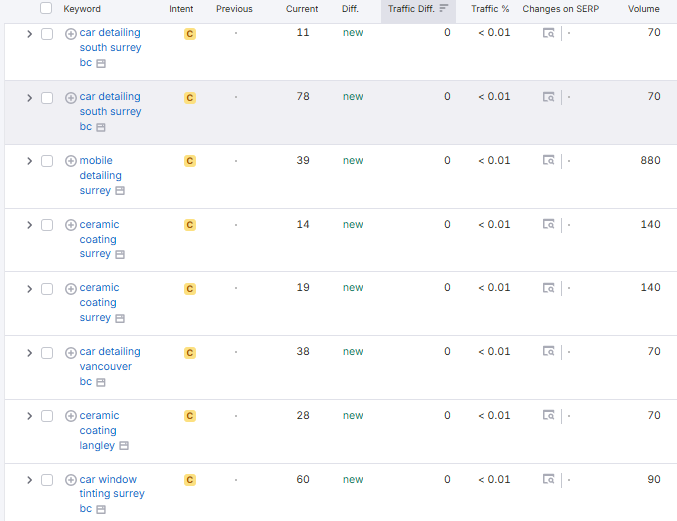Viewport: 677px width, 521px height.
Task: Click the plus icon beside mobile detailing surrey
Action: (x=71, y=161)
